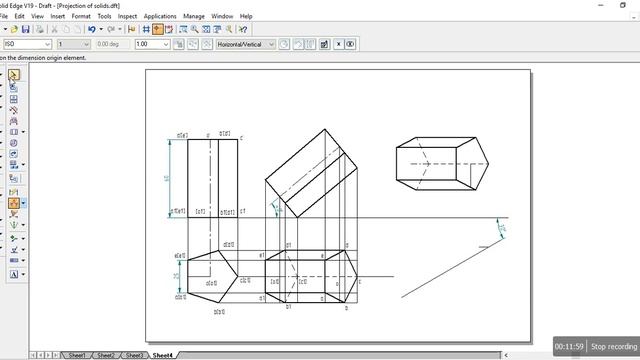Open the Help menu

246,16
